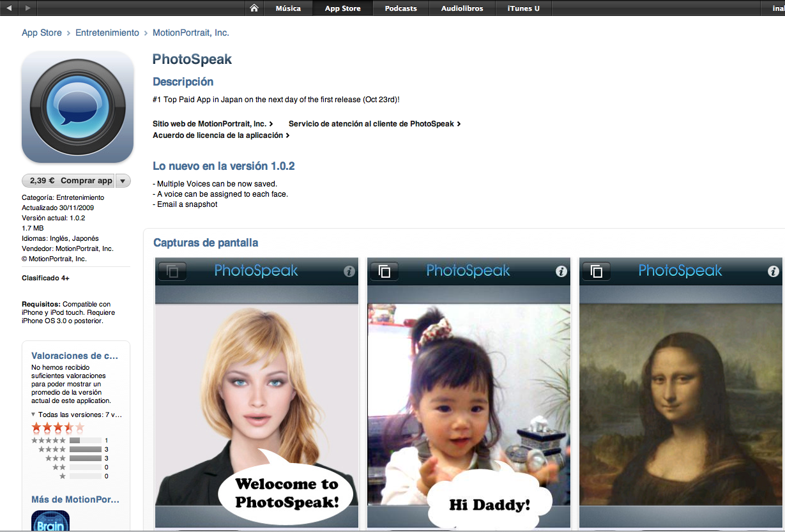Image resolution: width=785 pixels, height=532 pixels.
Task: Visit Sitio web de MotionPortrait, Inc. link
Action: pos(213,124)
